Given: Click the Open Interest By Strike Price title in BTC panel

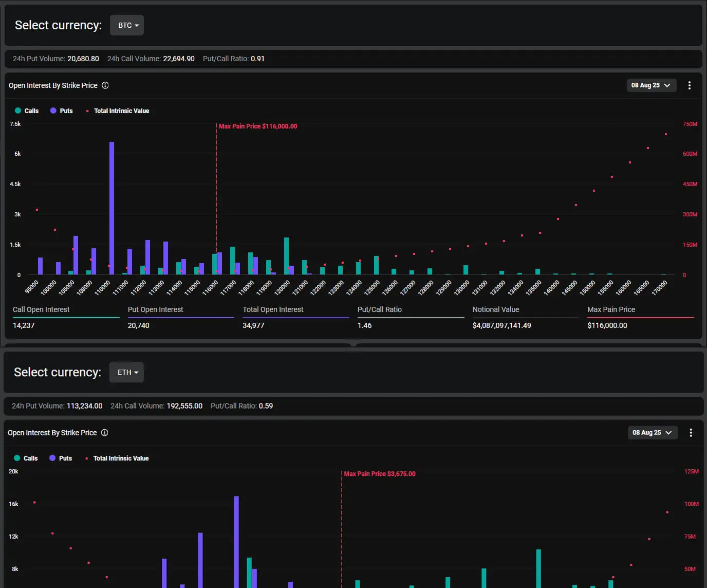Looking at the screenshot, I should [53, 85].
